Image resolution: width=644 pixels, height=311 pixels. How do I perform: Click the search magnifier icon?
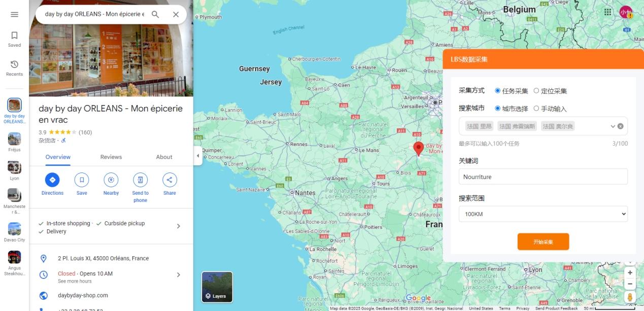155,14
